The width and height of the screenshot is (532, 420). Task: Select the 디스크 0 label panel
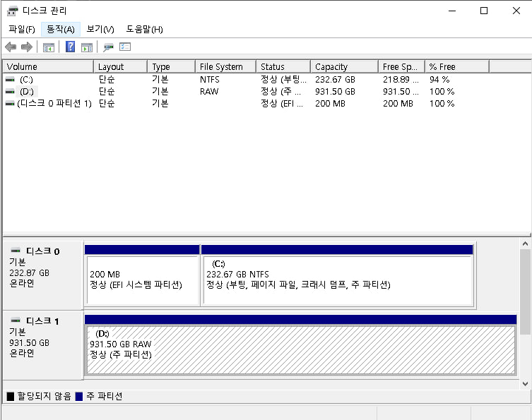(x=42, y=273)
